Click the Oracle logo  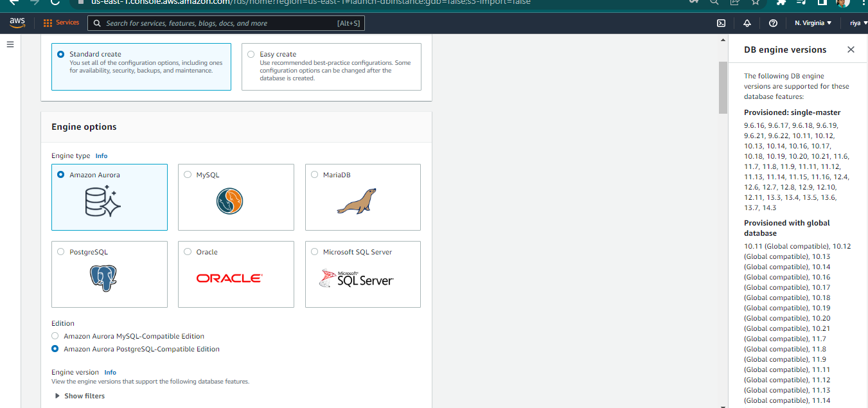point(229,278)
